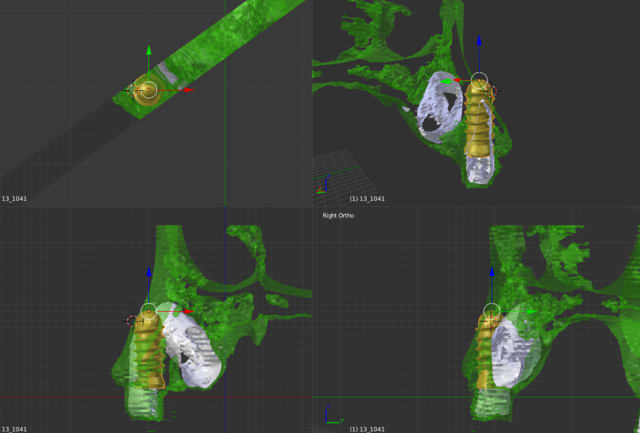
Task: Click the white gizmo circle in top-right viewport
Action: pos(479,80)
